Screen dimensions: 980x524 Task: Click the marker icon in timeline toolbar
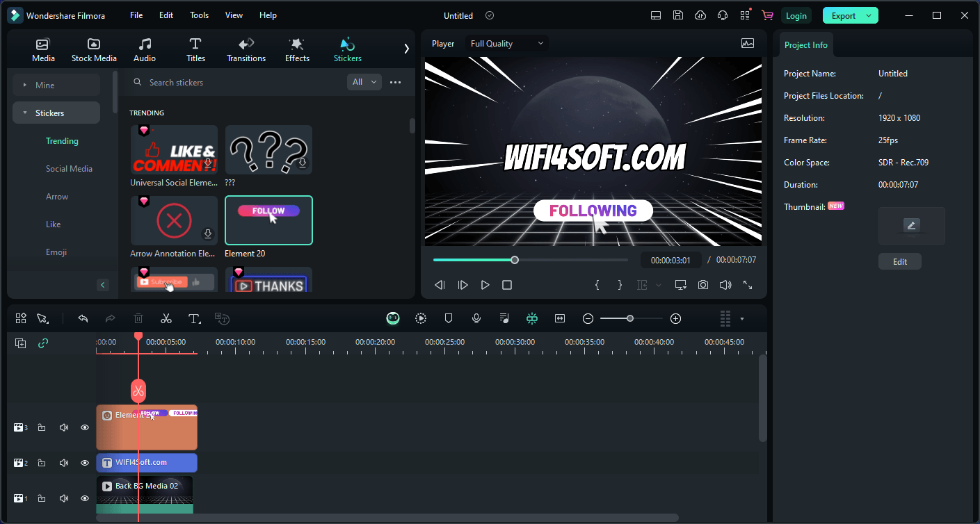(449, 318)
